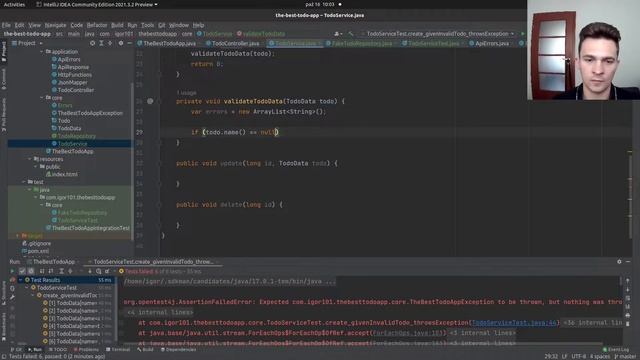Expand all in Project panel header
640x360 pixels.
pos(101,43)
